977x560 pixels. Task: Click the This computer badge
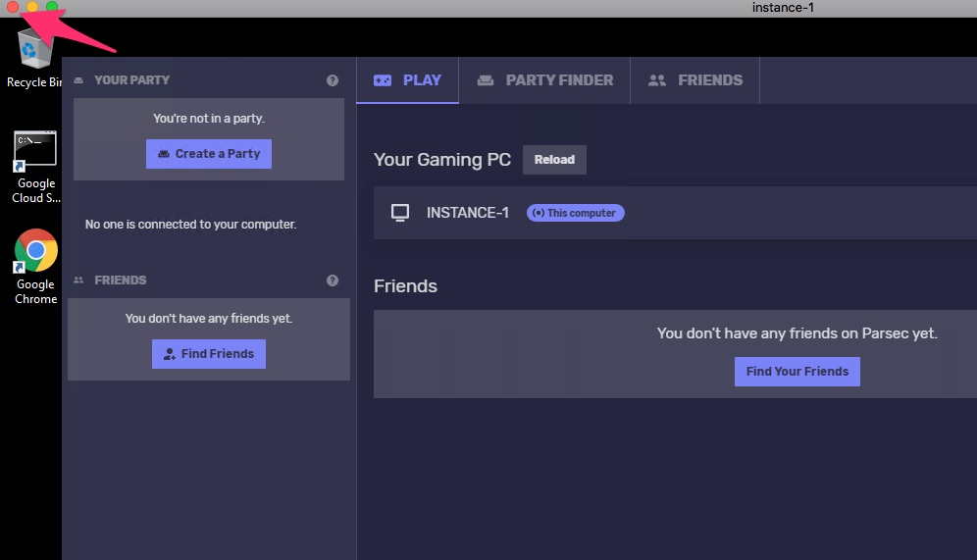click(576, 213)
